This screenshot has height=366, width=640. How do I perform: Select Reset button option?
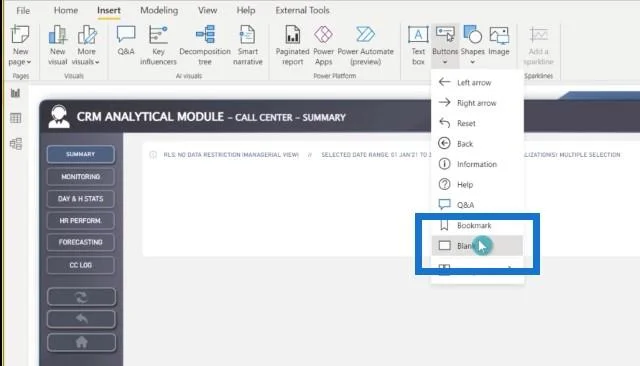[x=477, y=123]
